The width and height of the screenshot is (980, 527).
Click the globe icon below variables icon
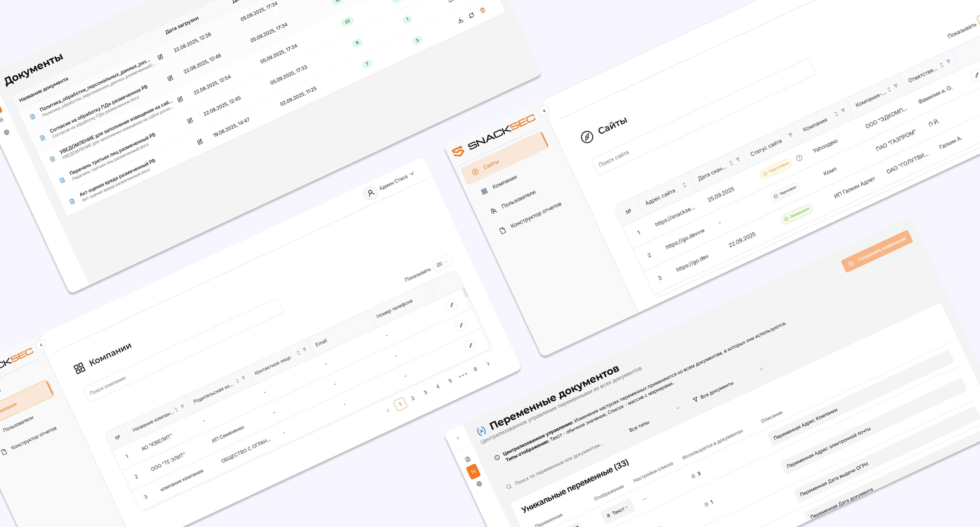pyautogui.click(x=479, y=484)
